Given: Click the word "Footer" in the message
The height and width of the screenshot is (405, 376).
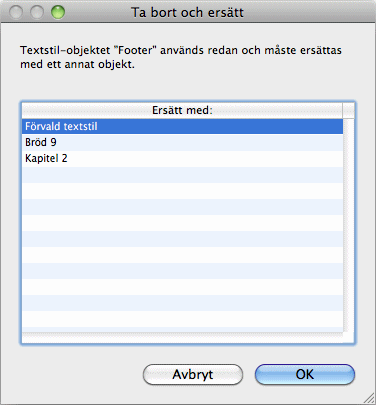Looking at the screenshot, I should (135, 50).
